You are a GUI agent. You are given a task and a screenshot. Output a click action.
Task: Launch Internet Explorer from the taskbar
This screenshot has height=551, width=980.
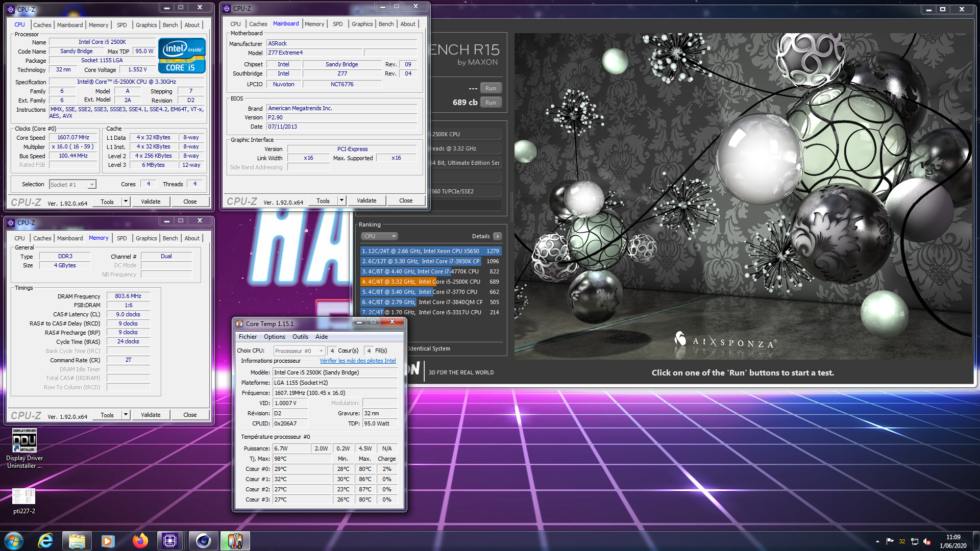pos(45,540)
